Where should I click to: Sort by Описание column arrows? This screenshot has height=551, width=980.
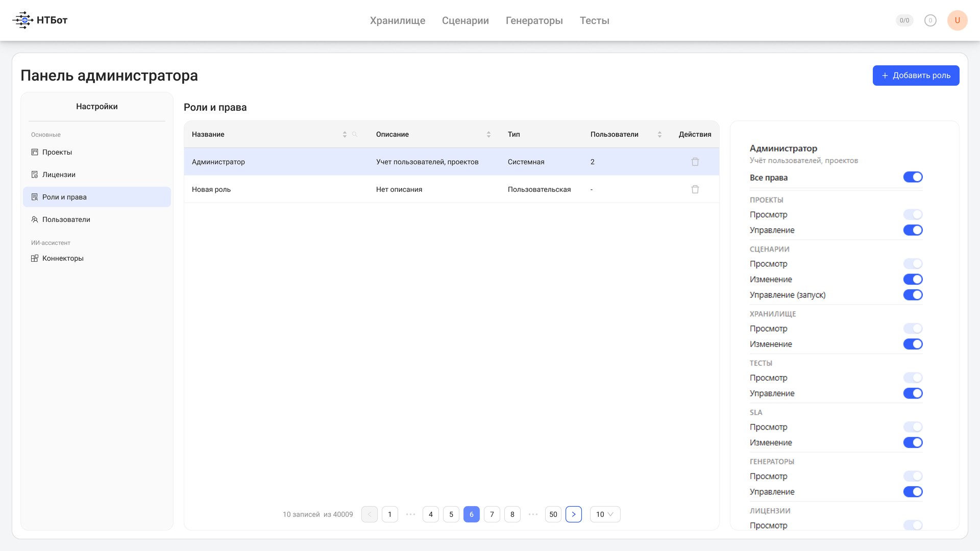pos(488,134)
